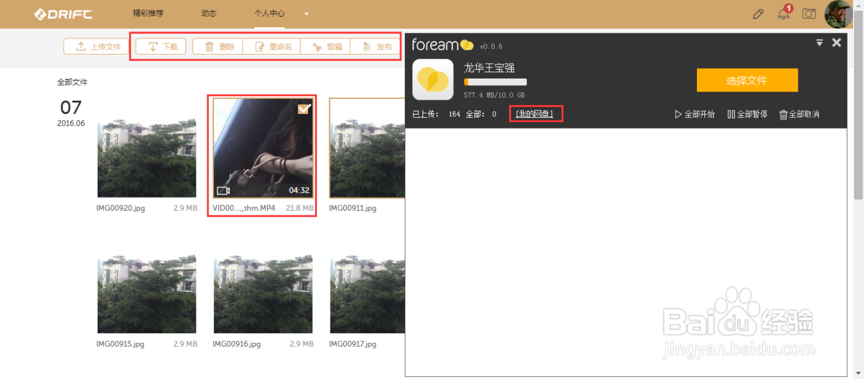Click the 剪辑 edit clip button
This screenshot has width=864, height=379.
[325, 47]
